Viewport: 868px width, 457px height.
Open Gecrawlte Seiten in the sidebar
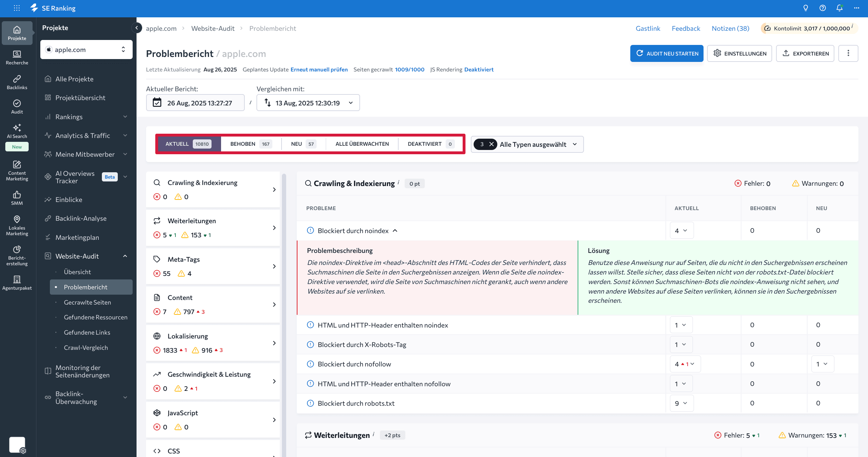(x=87, y=302)
